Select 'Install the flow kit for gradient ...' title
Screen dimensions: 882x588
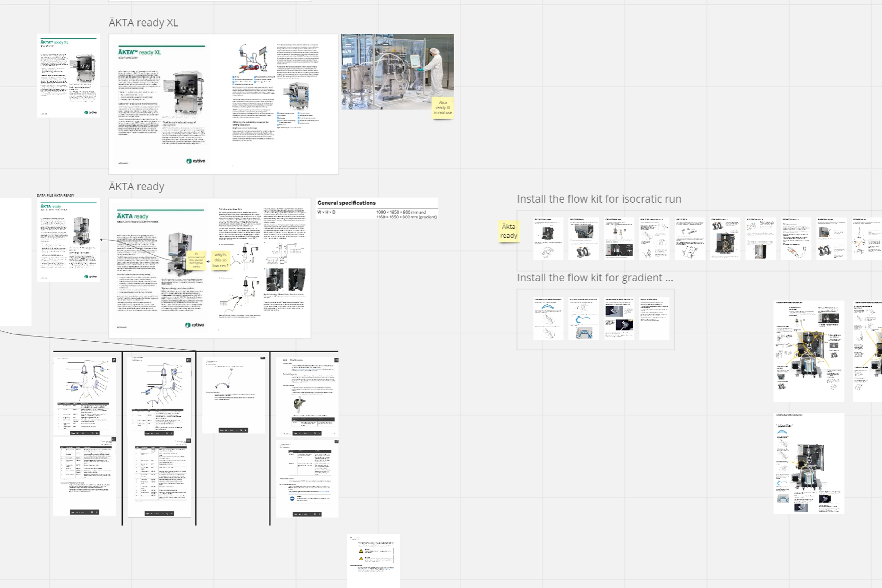click(595, 278)
